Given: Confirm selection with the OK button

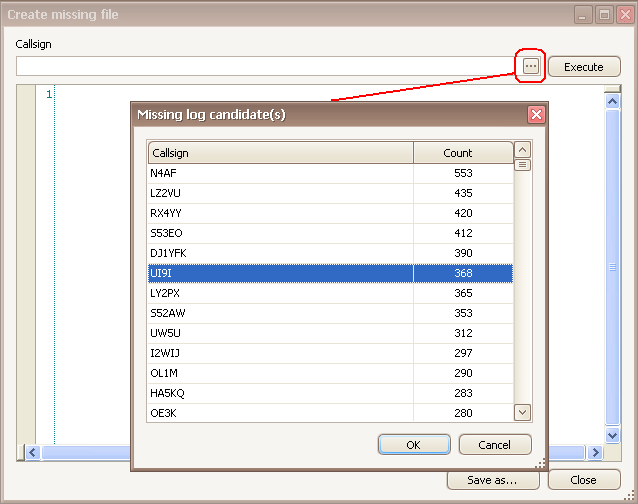Looking at the screenshot, I should pyautogui.click(x=413, y=445).
